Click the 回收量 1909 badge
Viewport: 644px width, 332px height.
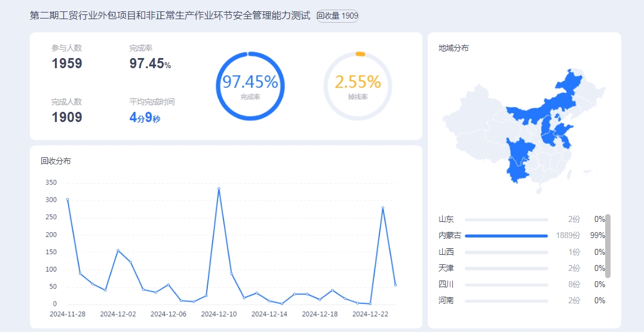coord(338,16)
